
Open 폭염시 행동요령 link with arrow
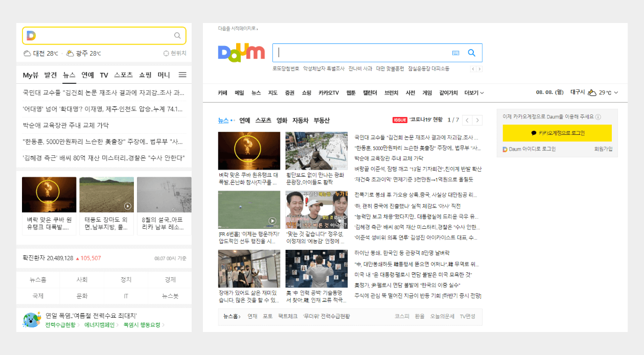[x=144, y=325]
